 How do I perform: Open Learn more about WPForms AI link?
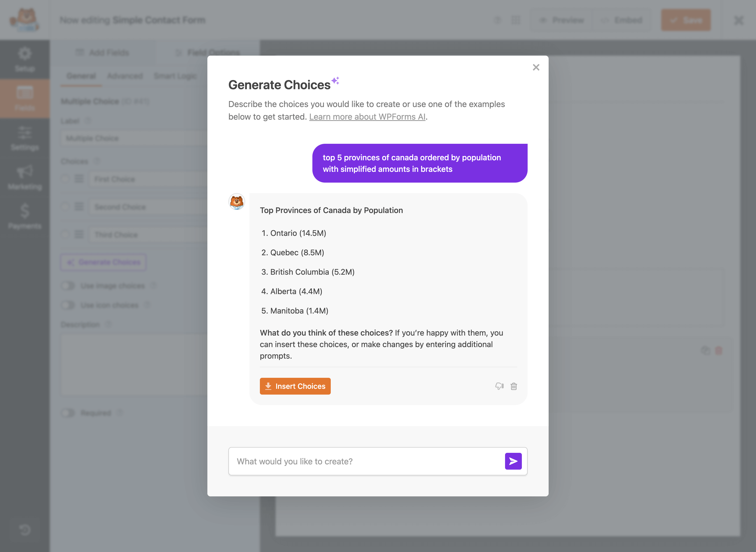367,116
